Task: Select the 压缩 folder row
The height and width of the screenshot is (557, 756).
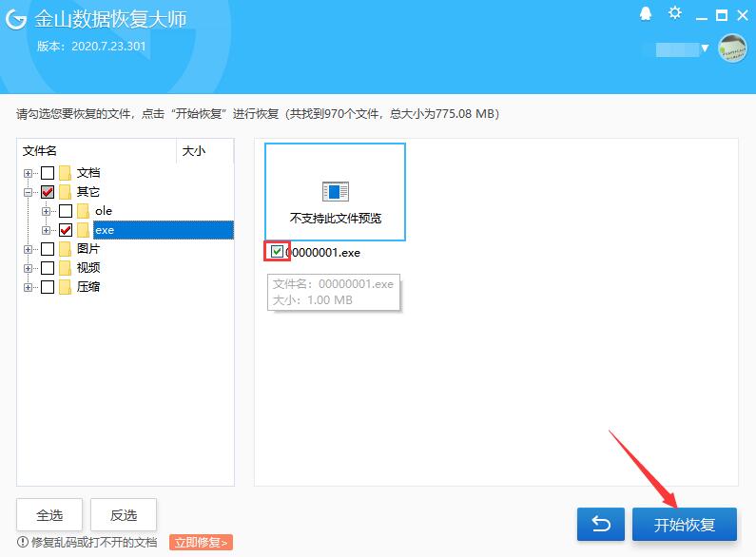Action: (x=88, y=287)
